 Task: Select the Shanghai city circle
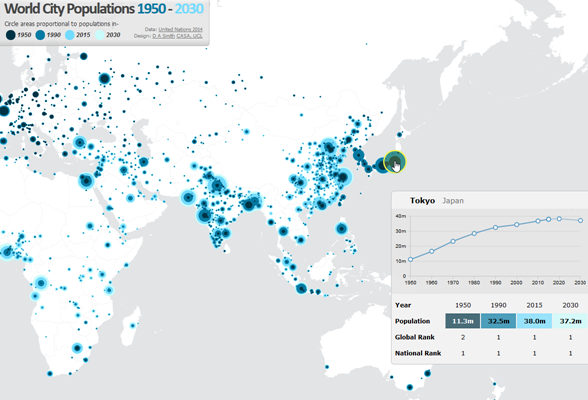[x=343, y=178]
